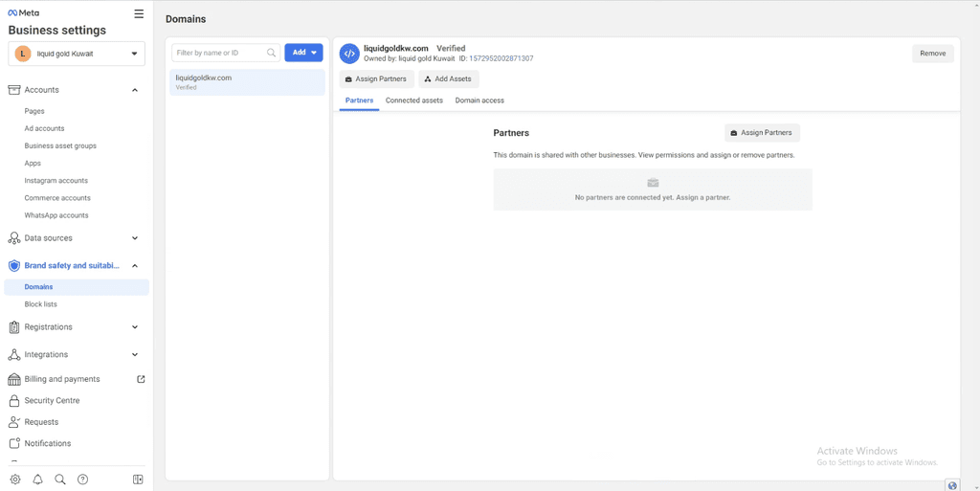Open Pages under Accounts

tap(34, 111)
